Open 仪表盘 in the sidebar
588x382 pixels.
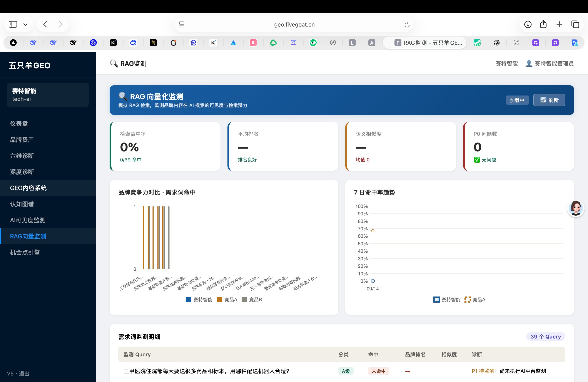point(48,123)
